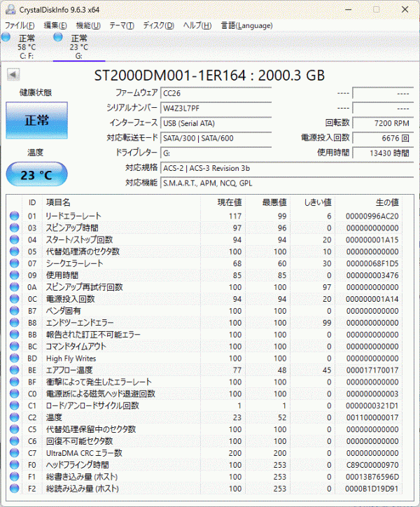Click the status icon for C6 回復不可能セクタ数
420x507 pixels.
tap(14, 441)
